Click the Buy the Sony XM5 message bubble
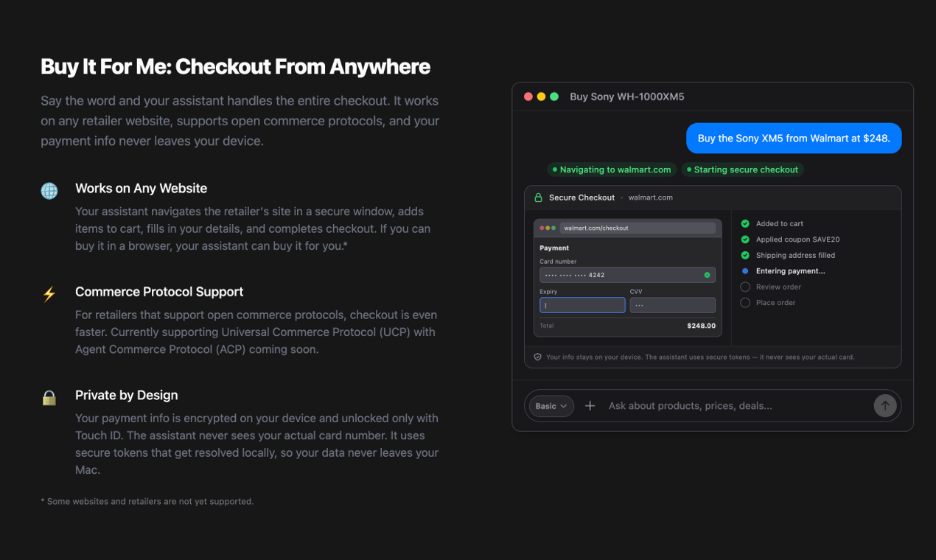 pos(794,138)
